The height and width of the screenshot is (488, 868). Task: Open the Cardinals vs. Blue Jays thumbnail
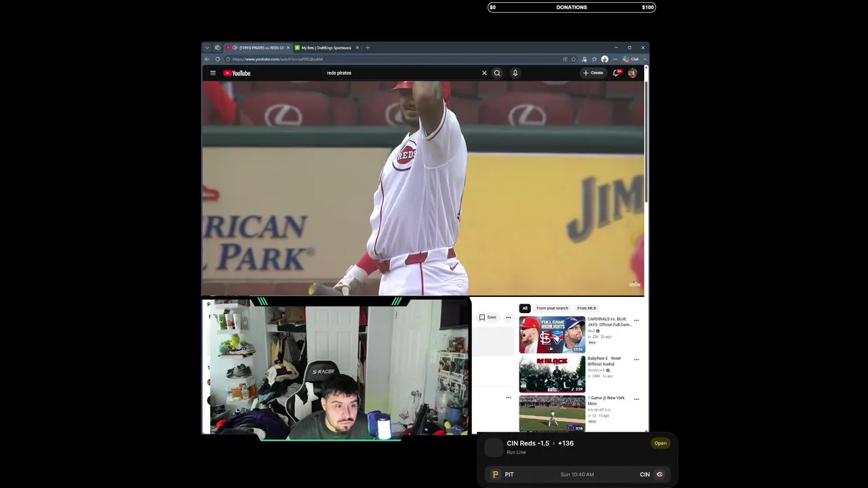pyautogui.click(x=552, y=335)
